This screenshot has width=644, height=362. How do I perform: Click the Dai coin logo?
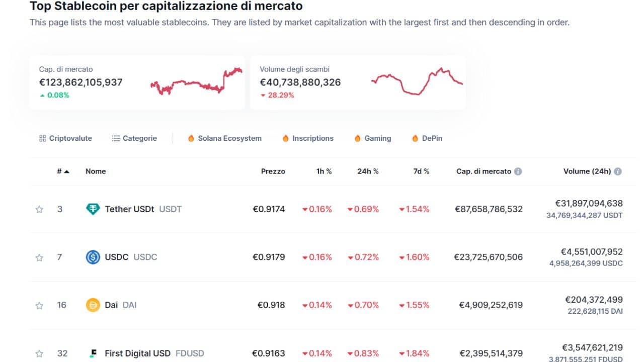93,305
